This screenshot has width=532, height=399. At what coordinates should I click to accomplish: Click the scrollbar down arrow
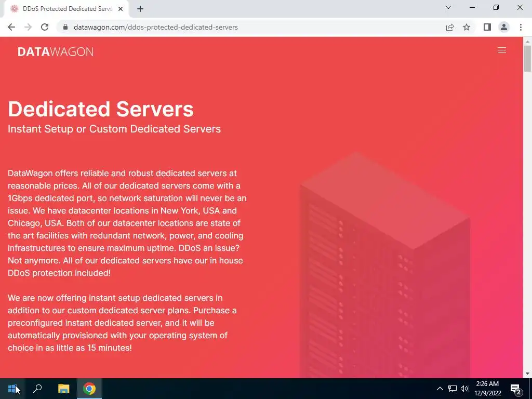tap(527, 374)
